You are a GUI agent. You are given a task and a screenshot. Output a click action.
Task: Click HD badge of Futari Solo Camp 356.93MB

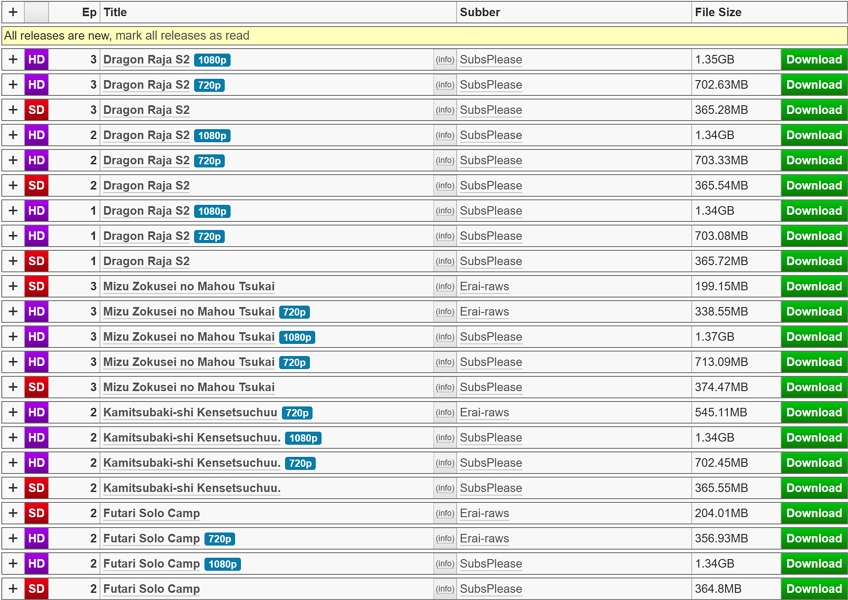(x=36, y=538)
